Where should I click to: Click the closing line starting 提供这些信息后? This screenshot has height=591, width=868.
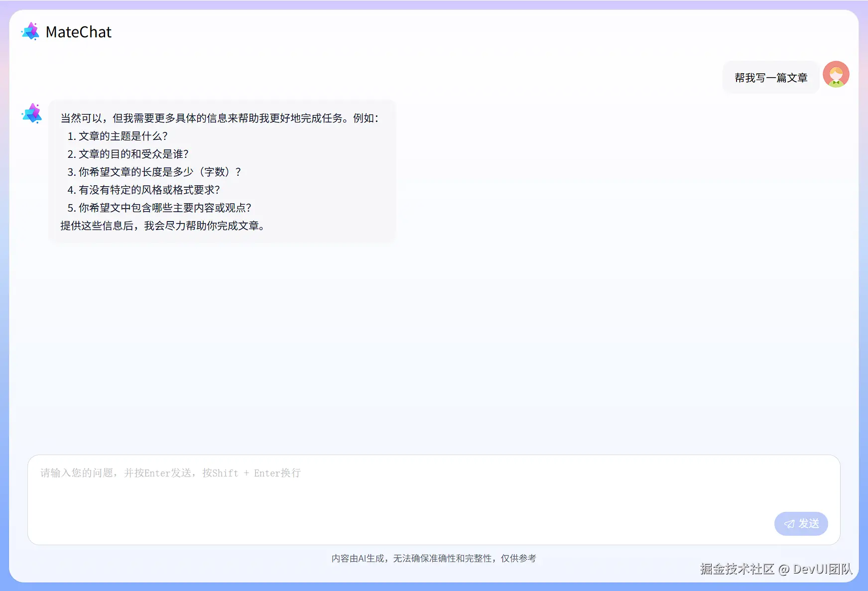pyautogui.click(x=162, y=226)
